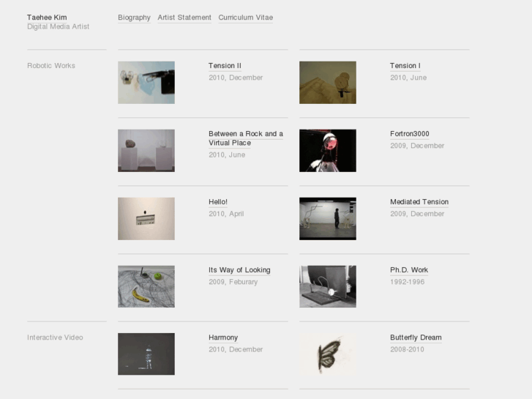View the Harmony video thumbnail

tap(146, 354)
